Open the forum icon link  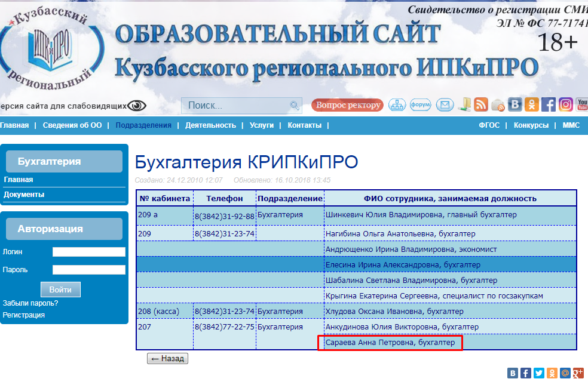pyautogui.click(x=421, y=105)
